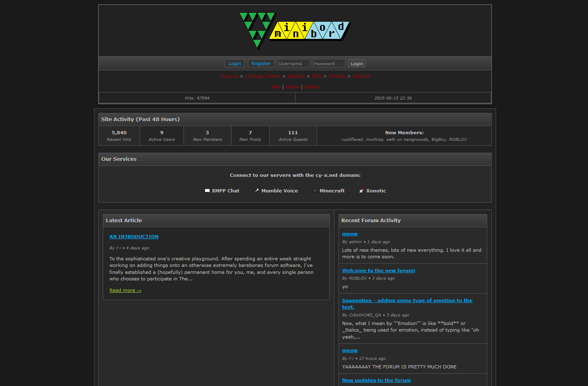Open the Mail link
Viewport: 588px width, 386px height.
[276, 87]
